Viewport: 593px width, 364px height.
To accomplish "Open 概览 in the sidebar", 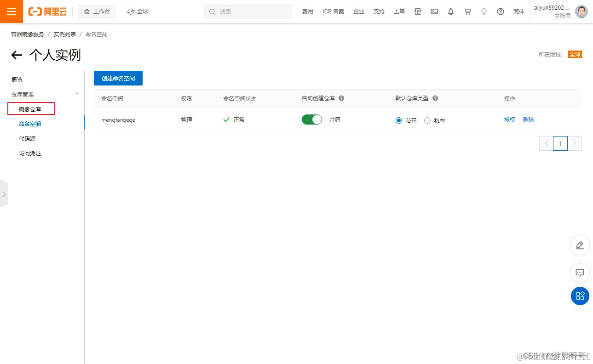I will point(17,80).
